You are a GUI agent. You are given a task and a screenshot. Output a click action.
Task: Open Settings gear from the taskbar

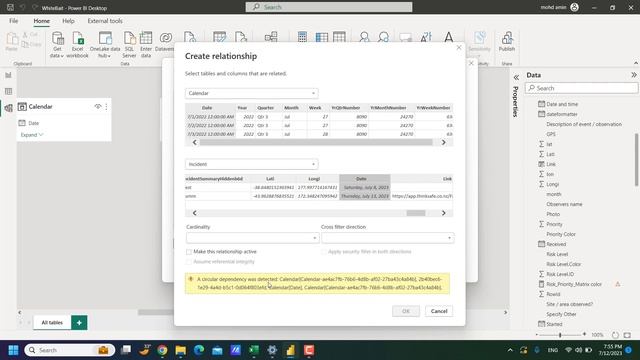tap(272, 350)
